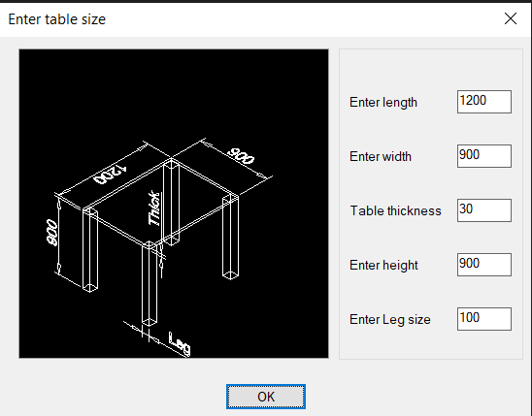Click the Enter height input field
532x416 pixels.
[x=484, y=265]
